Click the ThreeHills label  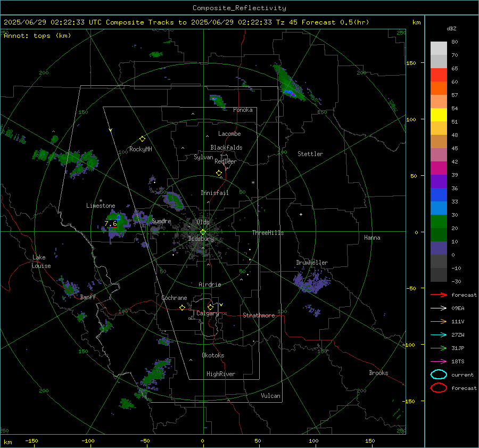pyautogui.click(x=268, y=233)
